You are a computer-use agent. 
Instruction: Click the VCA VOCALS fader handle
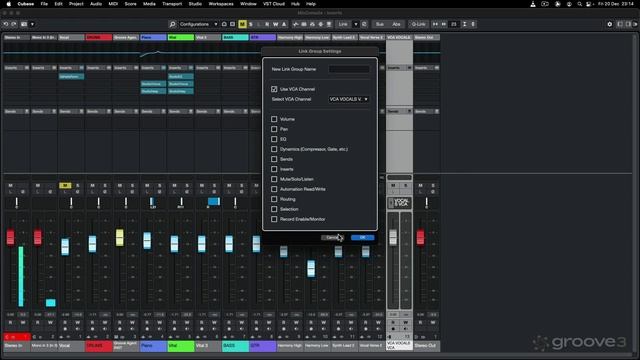pos(393,237)
